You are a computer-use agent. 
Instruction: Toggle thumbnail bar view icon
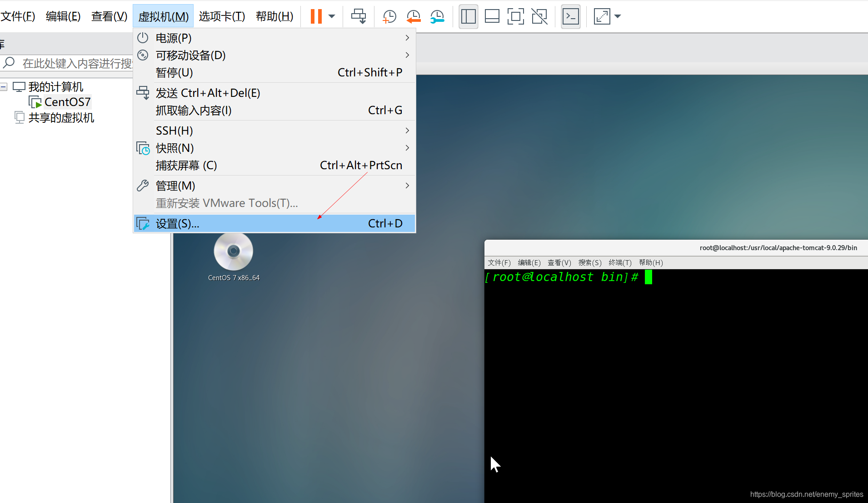point(492,16)
